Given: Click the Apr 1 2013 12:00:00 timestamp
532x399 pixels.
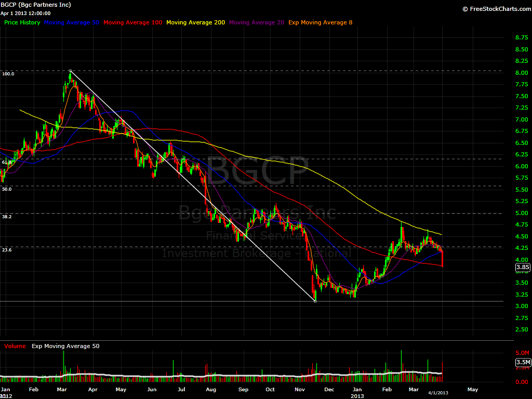Looking at the screenshot, I should coord(25,14).
